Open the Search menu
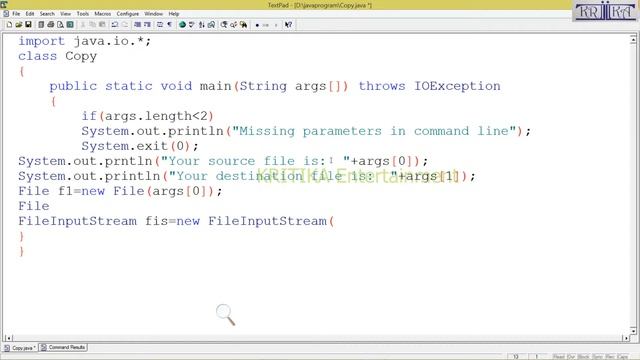This screenshot has width=640, height=360. coord(47,14)
